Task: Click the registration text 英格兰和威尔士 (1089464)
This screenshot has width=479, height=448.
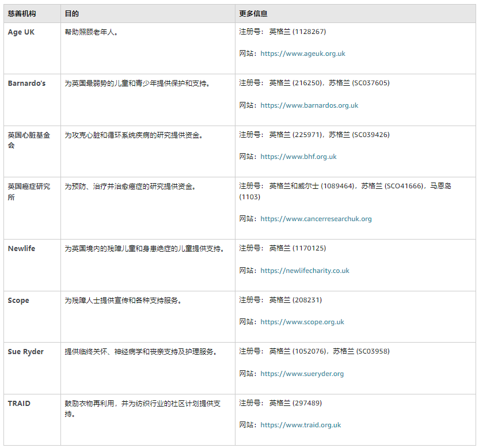Action: 311,186
